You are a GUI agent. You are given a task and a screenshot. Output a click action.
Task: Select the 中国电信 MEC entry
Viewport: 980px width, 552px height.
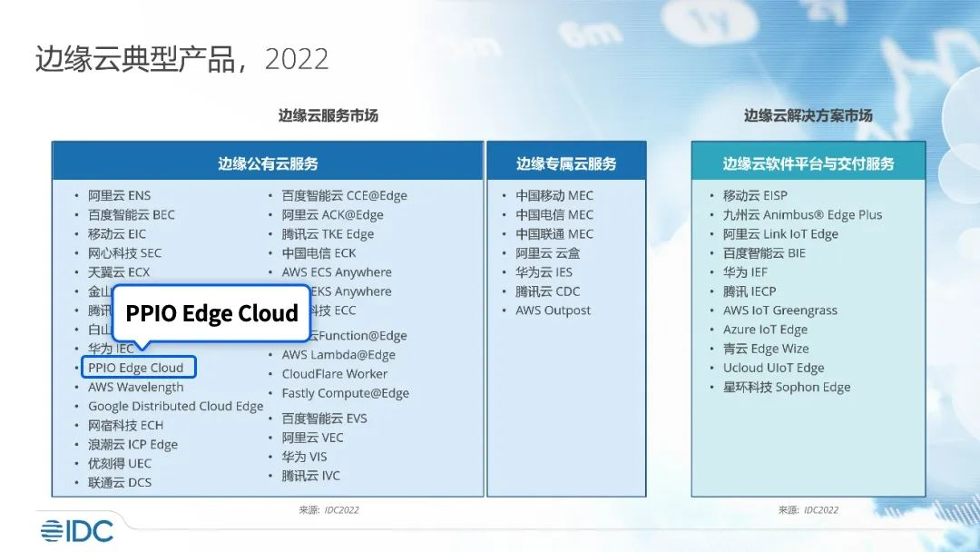click(554, 215)
